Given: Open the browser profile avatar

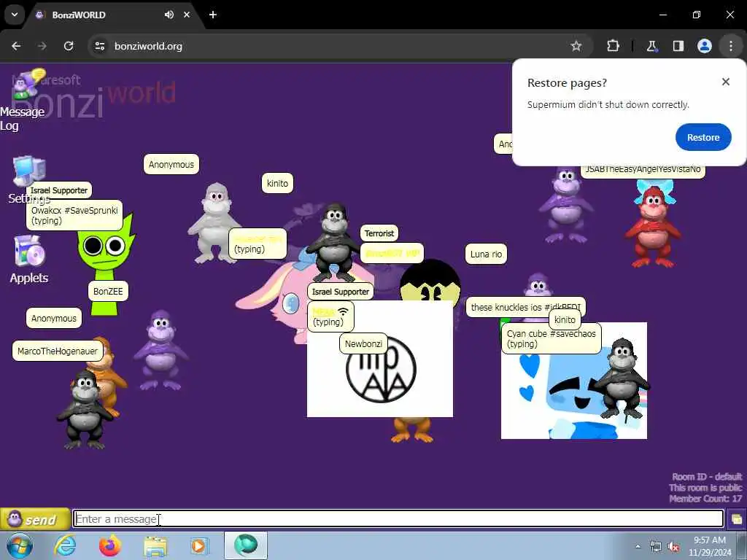Looking at the screenshot, I should [x=704, y=46].
